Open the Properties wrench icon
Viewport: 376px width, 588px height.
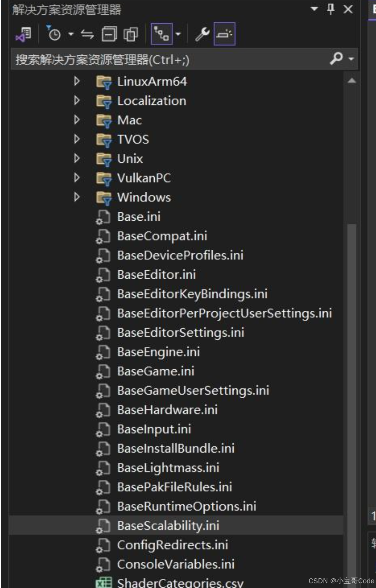(x=202, y=34)
